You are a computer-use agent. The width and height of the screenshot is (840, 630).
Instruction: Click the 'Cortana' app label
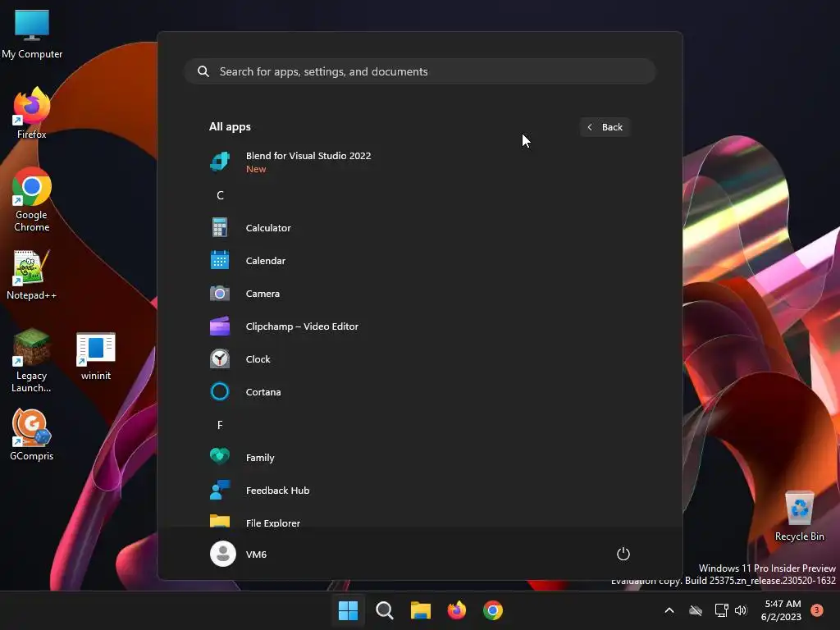click(x=263, y=392)
